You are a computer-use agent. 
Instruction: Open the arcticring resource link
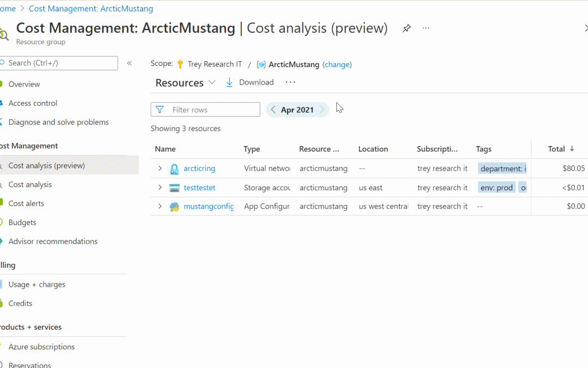(x=199, y=168)
